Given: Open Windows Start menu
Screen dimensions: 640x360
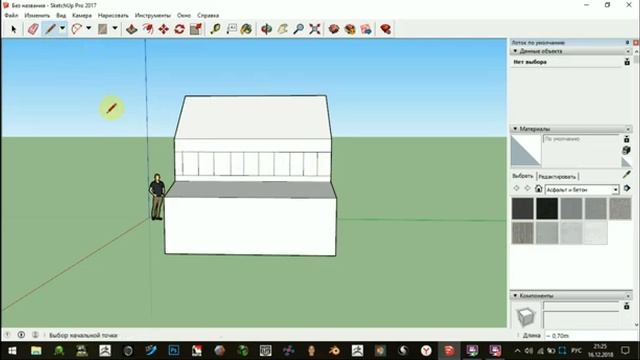Looking at the screenshot, I should [x=12, y=351].
